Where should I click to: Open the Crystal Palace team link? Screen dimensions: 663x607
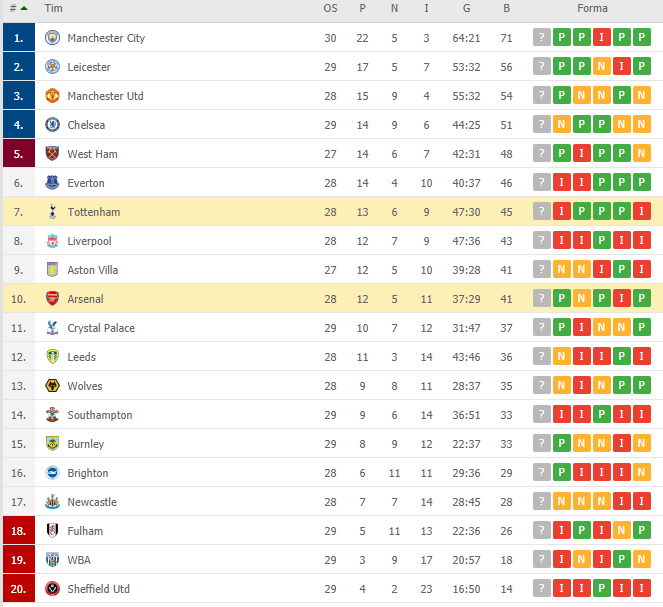pyautogui.click(x=101, y=328)
